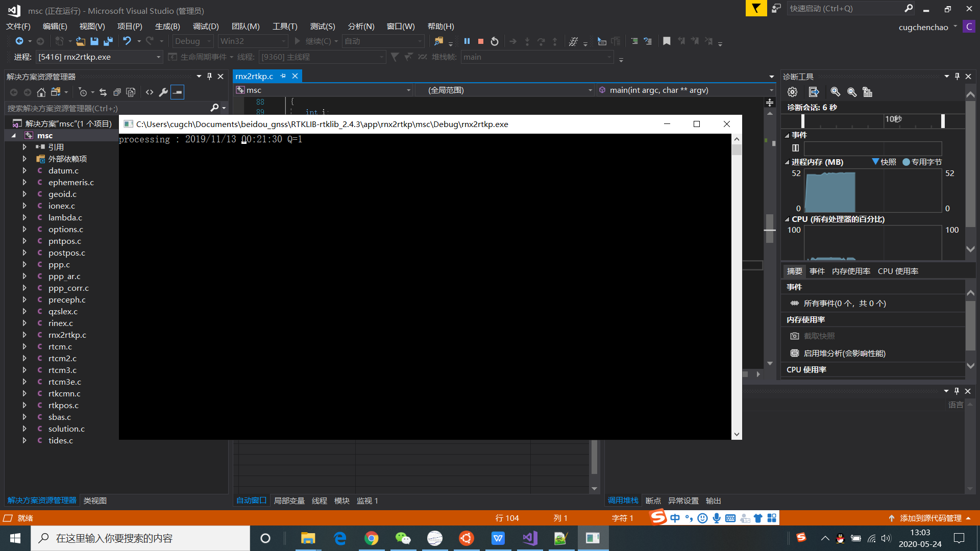Click the Save All icon

[x=108, y=41]
